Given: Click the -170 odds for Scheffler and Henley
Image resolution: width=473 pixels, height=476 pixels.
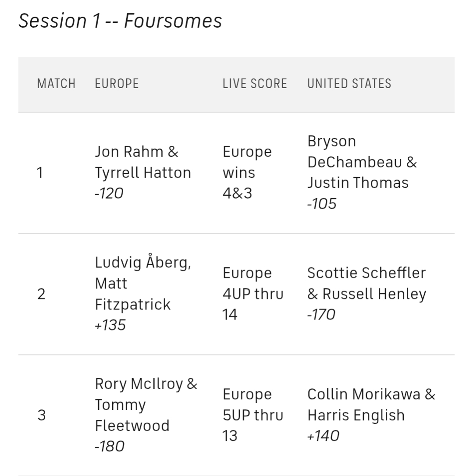Looking at the screenshot, I should (321, 315).
